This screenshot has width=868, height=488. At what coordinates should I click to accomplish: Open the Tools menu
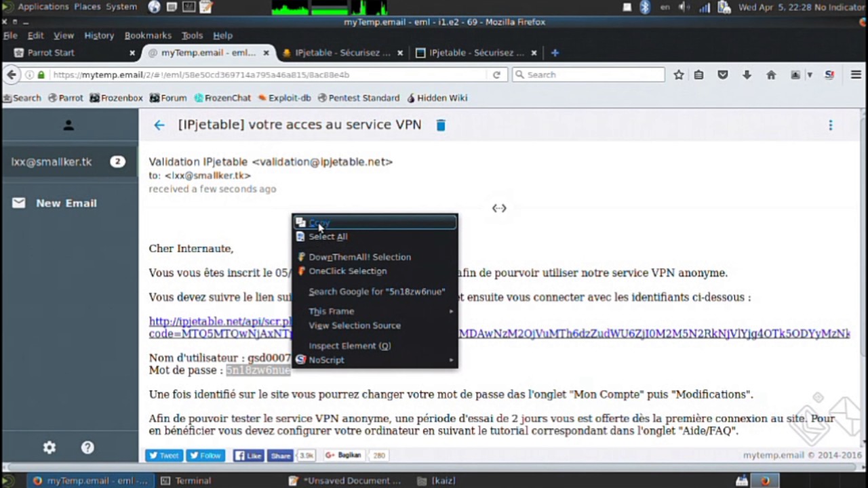[192, 35]
